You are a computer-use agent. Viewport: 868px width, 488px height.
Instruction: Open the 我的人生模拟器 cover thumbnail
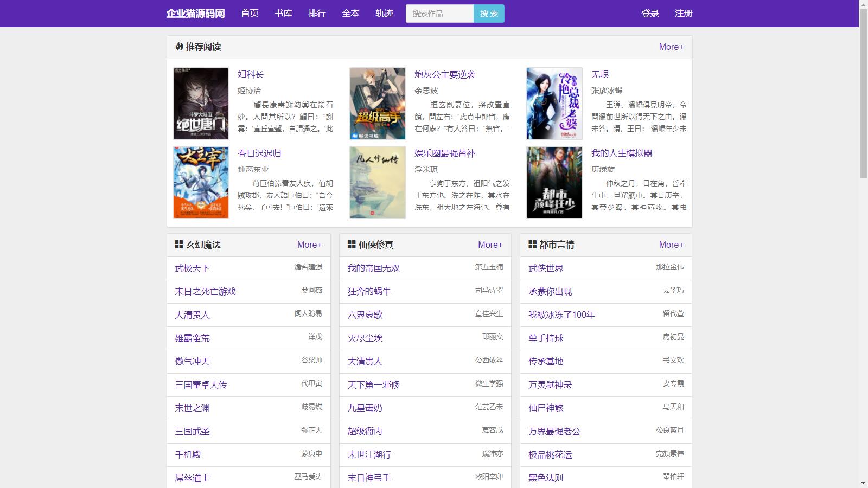(554, 182)
